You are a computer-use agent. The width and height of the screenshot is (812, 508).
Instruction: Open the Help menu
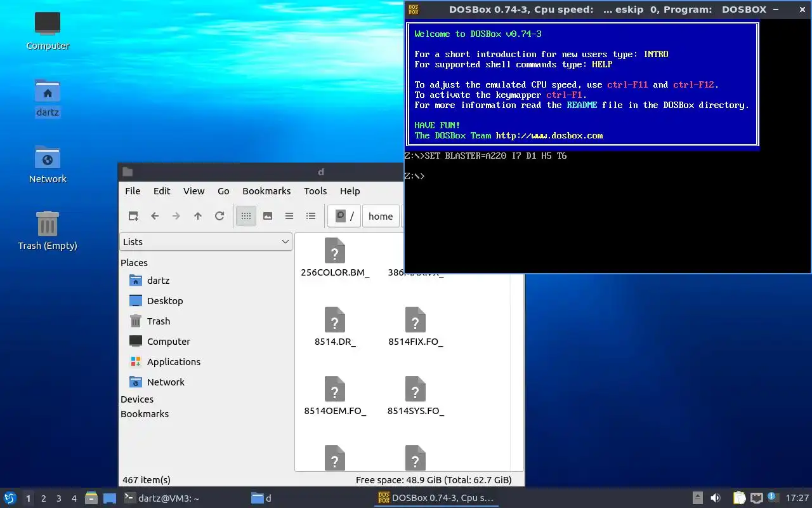(350, 190)
